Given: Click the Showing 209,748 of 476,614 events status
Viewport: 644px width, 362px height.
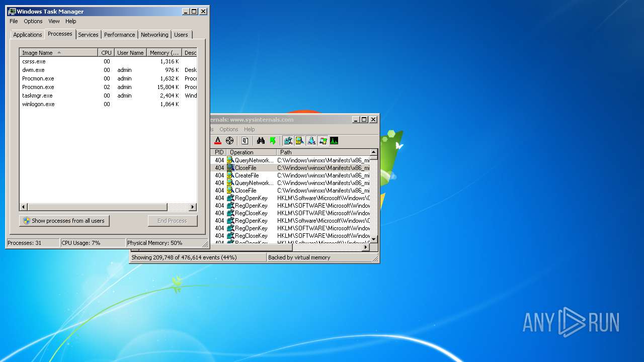Looking at the screenshot, I should [x=198, y=257].
